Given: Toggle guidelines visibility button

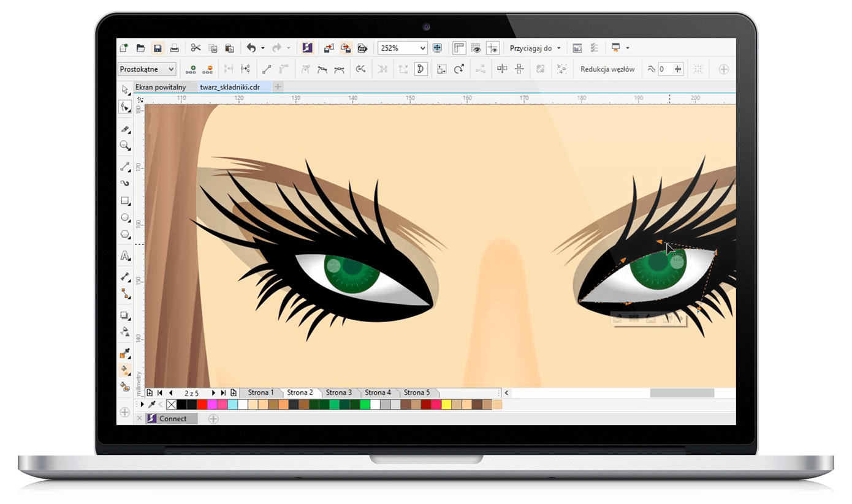Looking at the screenshot, I should pyautogui.click(x=492, y=48).
